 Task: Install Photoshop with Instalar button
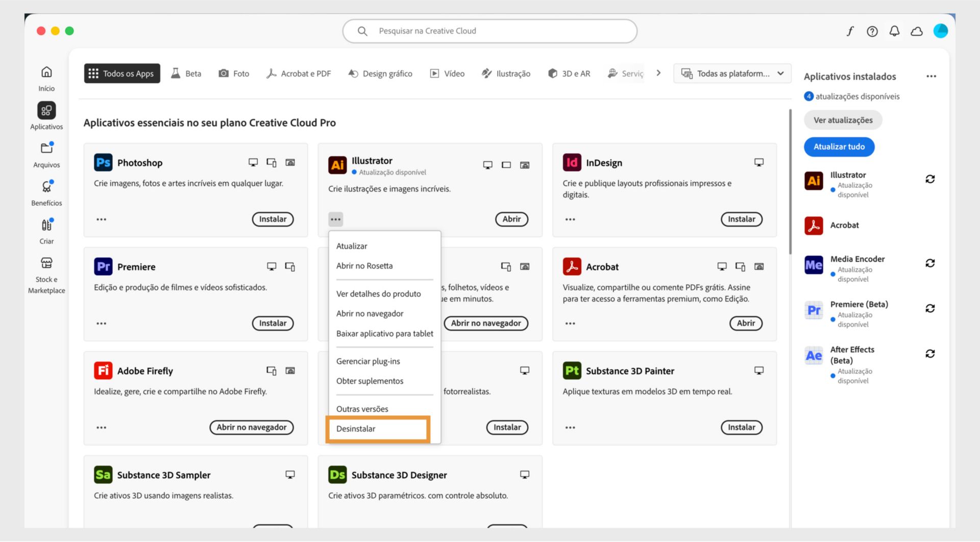273,219
